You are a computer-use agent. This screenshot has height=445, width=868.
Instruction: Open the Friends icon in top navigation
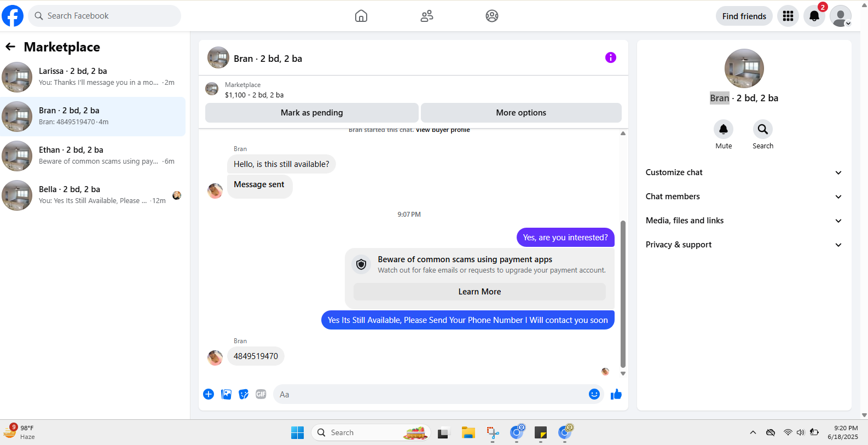coord(427,16)
